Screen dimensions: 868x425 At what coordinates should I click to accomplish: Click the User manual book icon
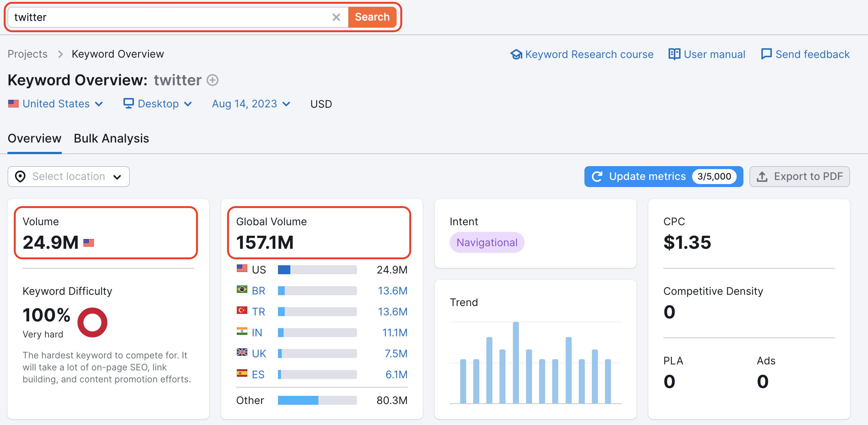click(673, 53)
